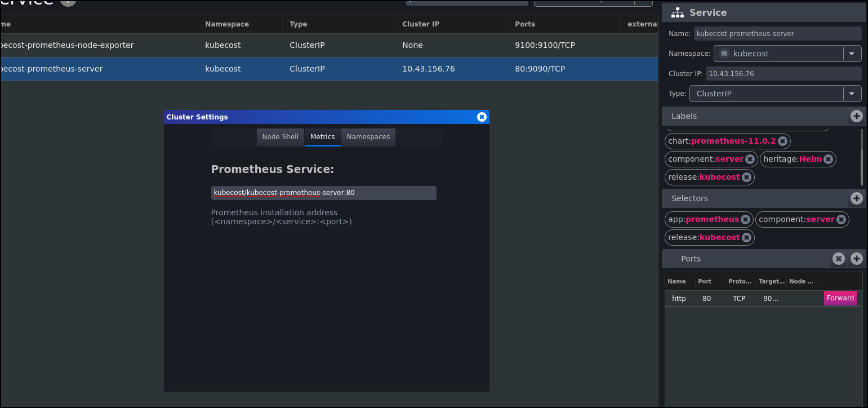This screenshot has height=408, width=868.
Task: Select the kubecost-prometheus-node-exporter row
Action: coord(329,45)
